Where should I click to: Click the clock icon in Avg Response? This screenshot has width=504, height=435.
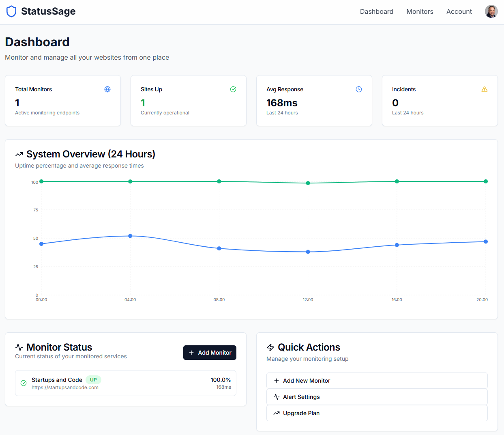point(359,89)
